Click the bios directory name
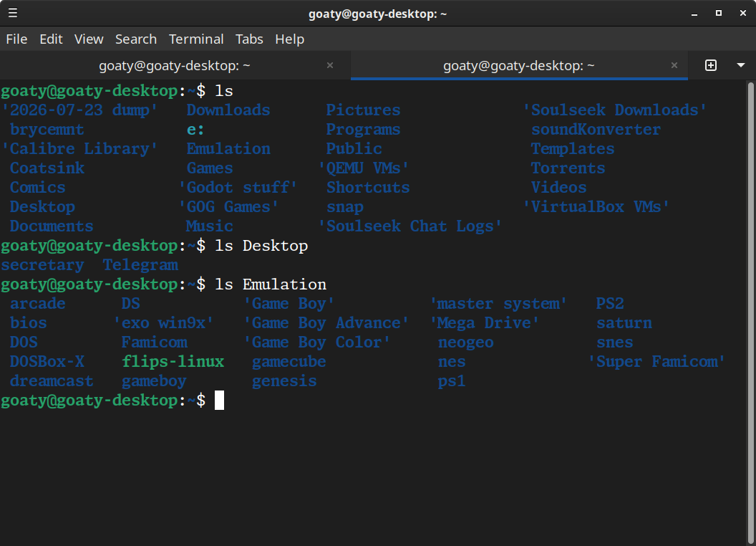Viewport: 756px width, 546px height. click(29, 322)
